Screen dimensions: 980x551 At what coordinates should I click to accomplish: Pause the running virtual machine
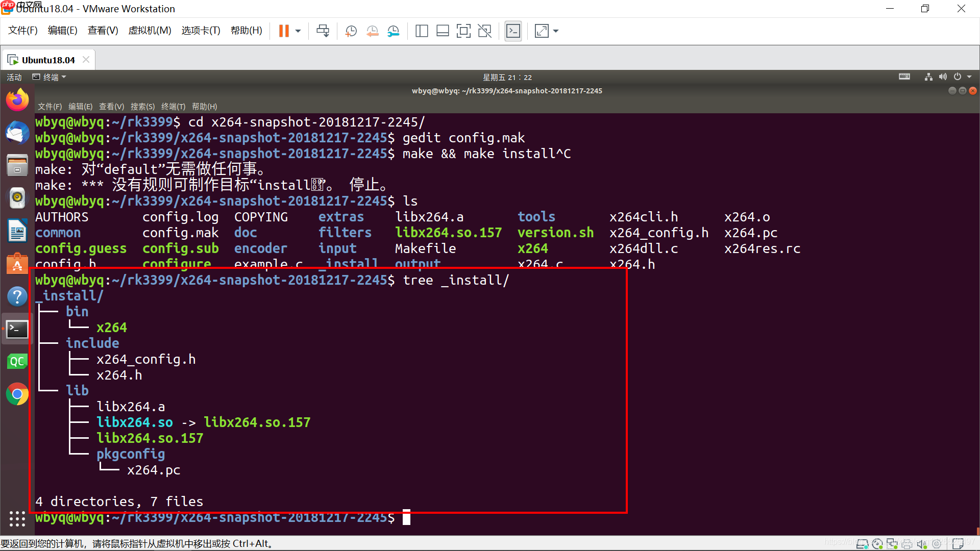(x=283, y=31)
